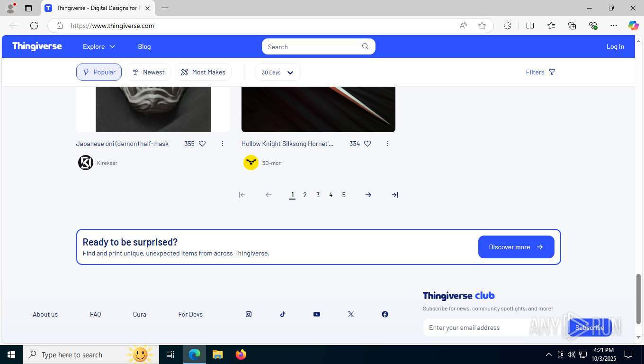
Task: Open Thingiverse Instagram page
Action: point(249,314)
